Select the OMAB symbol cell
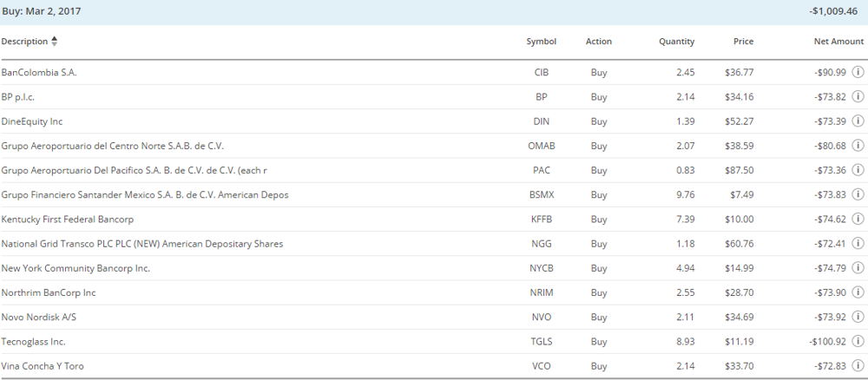The image size is (868, 380). (541, 146)
